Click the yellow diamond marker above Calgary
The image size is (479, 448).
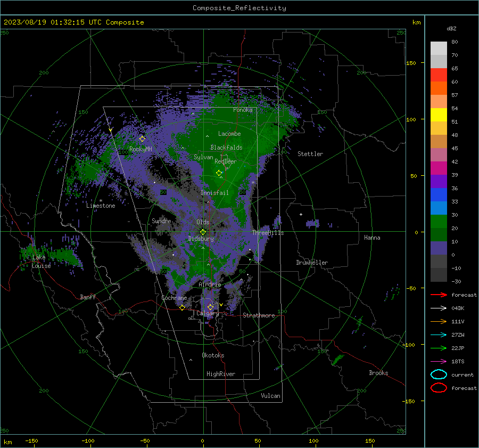tap(210, 307)
